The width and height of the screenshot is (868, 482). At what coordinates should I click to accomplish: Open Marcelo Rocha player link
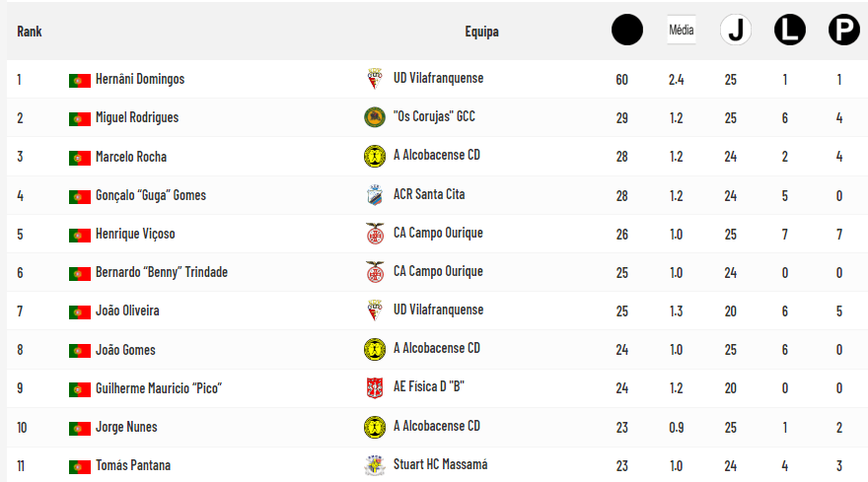(x=131, y=157)
